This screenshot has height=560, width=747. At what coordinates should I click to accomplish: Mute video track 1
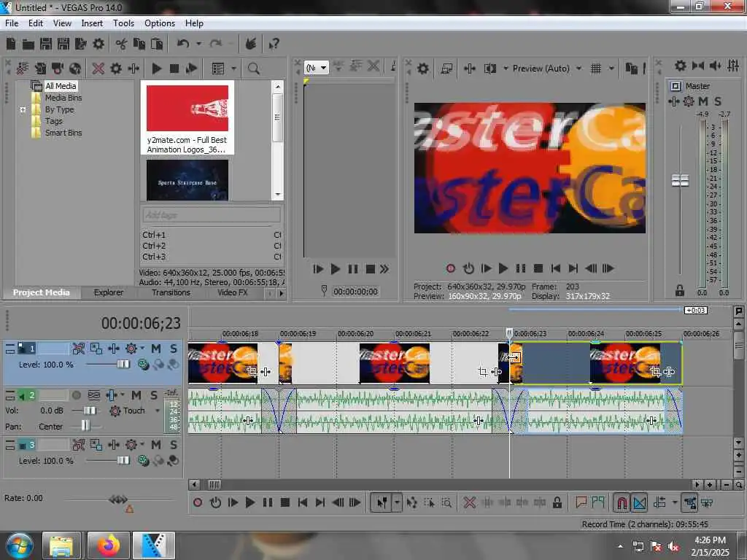[x=156, y=349]
